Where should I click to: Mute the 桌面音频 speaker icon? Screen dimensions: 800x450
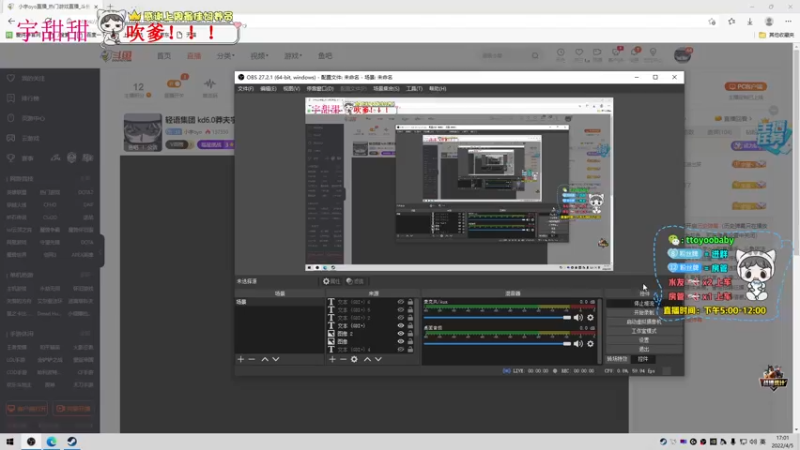point(578,343)
